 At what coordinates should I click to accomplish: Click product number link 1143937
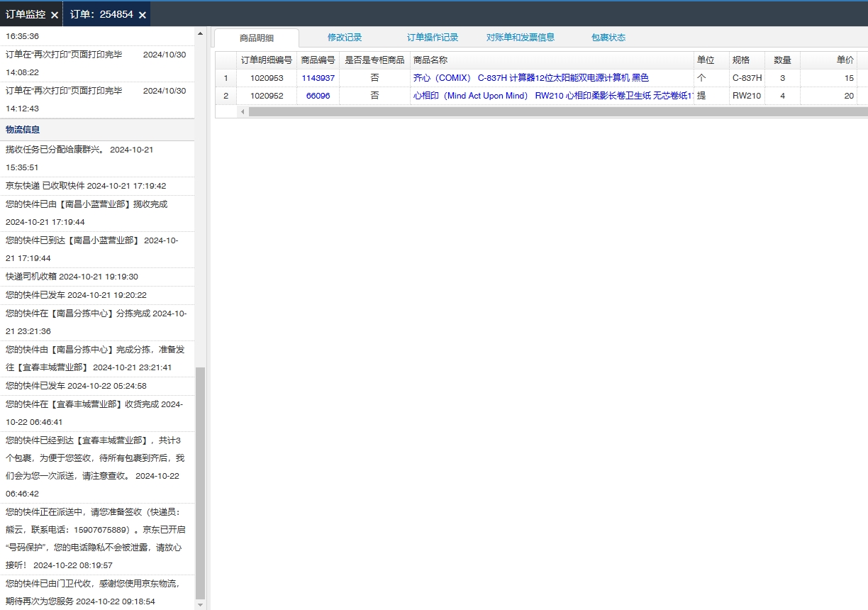point(318,78)
